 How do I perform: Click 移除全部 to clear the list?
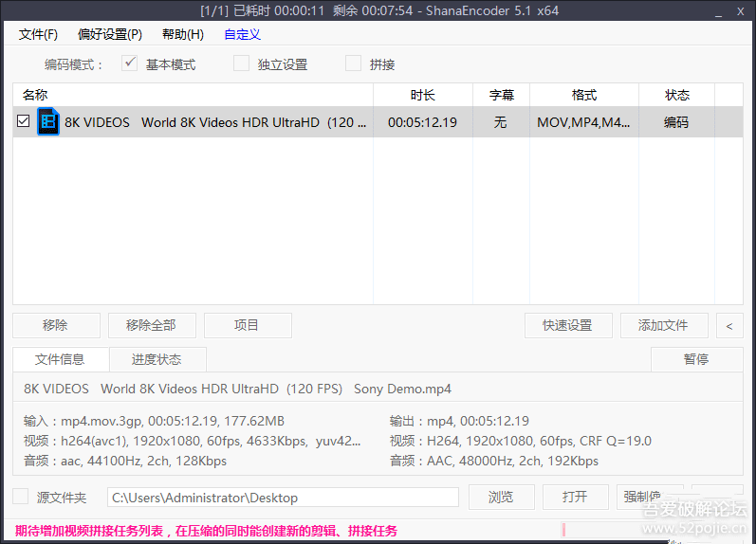[x=151, y=325]
